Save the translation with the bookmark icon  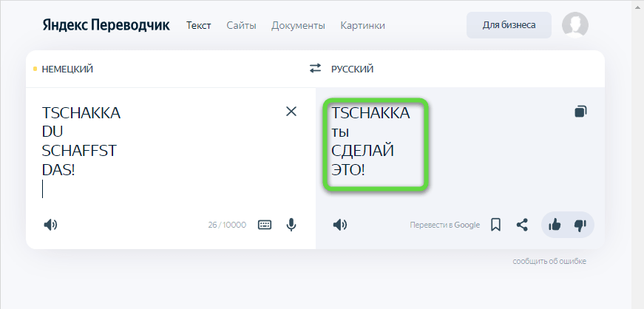[x=495, y=225]
